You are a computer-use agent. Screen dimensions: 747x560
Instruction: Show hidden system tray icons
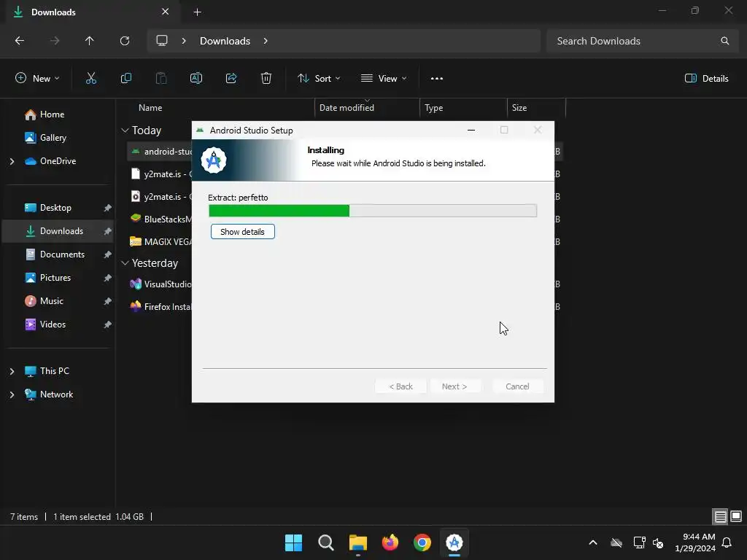click(592, 542)
